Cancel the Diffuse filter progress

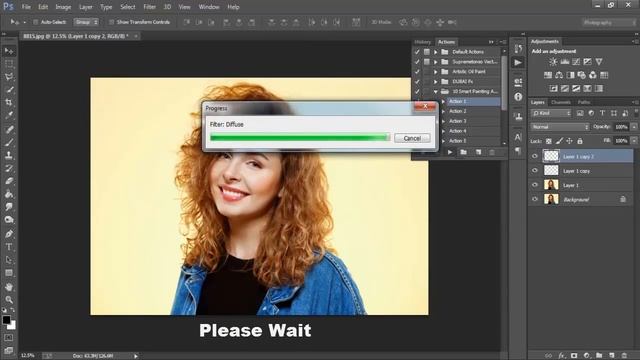(x=412, y=138)
